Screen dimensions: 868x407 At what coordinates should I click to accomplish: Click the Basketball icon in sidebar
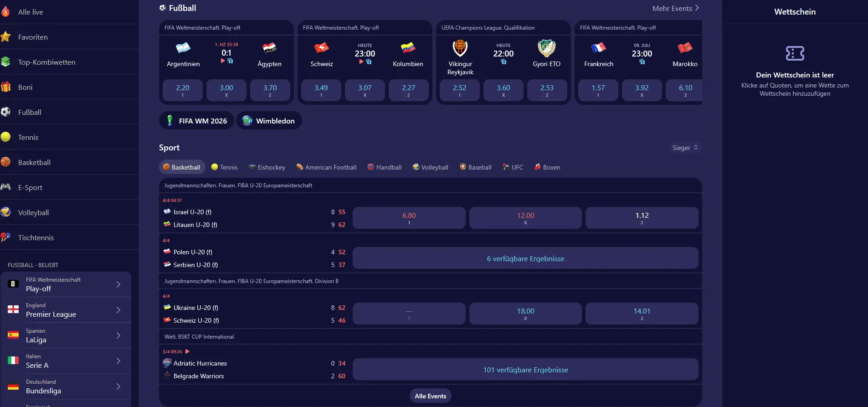coord(5,162)
